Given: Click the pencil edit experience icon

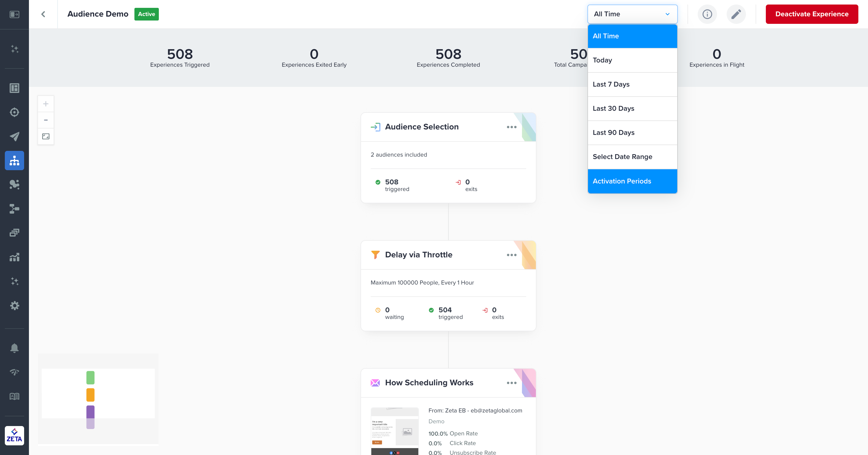Looking at the screenshot, I should click(736, 14).
